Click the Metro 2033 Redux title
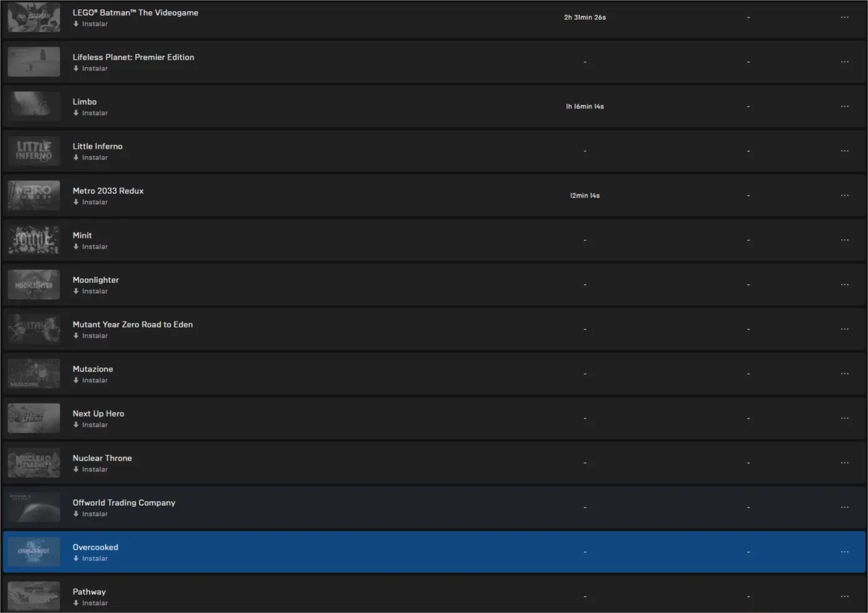The height and width of the screenshot is (613, 868). click(108, 192)
